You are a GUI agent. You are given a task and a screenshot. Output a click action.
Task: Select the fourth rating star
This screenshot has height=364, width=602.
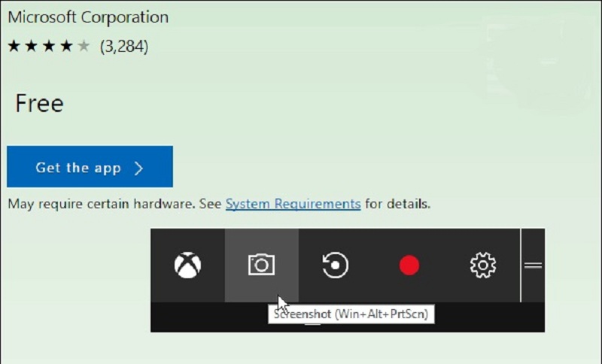point(66,47)
